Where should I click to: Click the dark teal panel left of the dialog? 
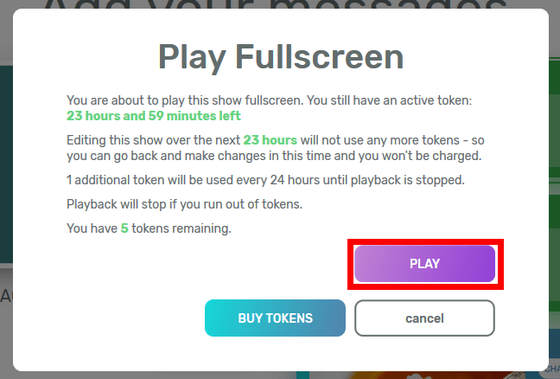point(6,164)
